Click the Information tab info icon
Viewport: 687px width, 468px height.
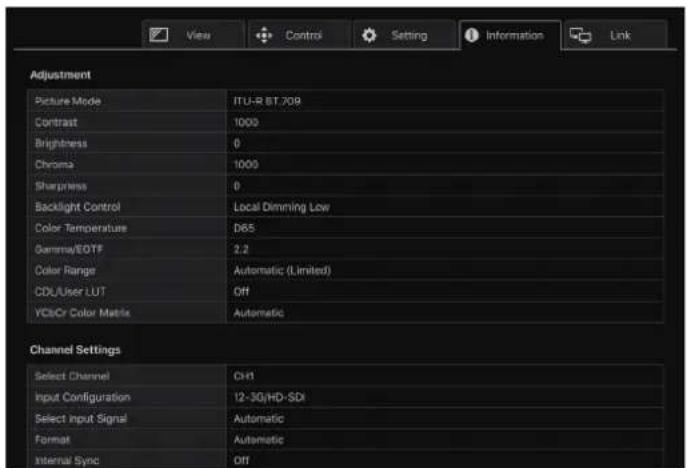[x=471, y=35]
